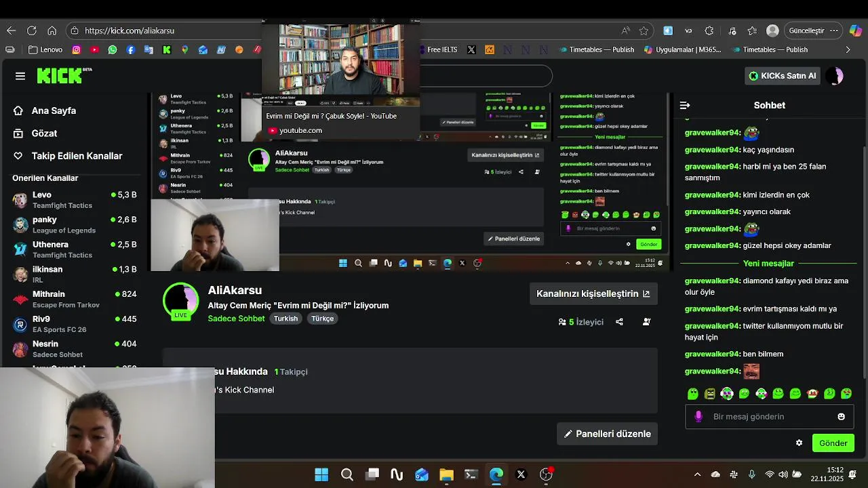
Task: Select the Türkçe tag
Action: point(323,319)
